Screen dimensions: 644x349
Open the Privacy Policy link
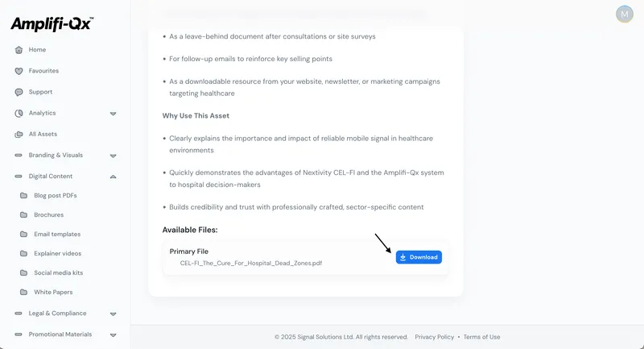(x=434, y=337)
